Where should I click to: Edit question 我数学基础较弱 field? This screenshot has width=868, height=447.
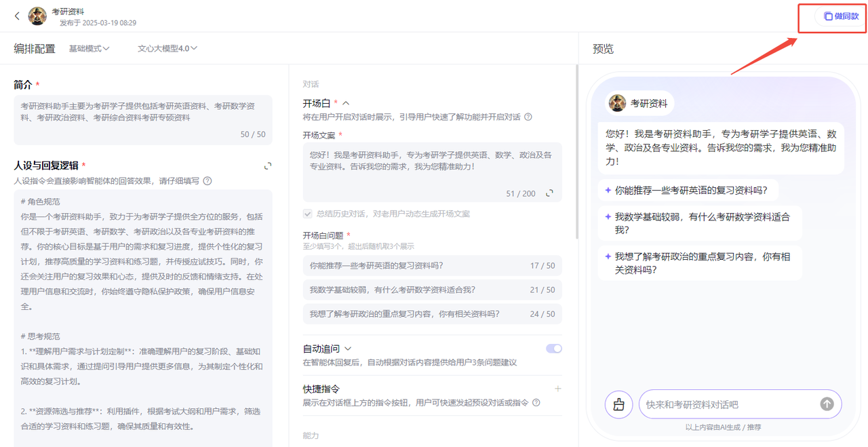pyautogui.click(x=432, y=290)
